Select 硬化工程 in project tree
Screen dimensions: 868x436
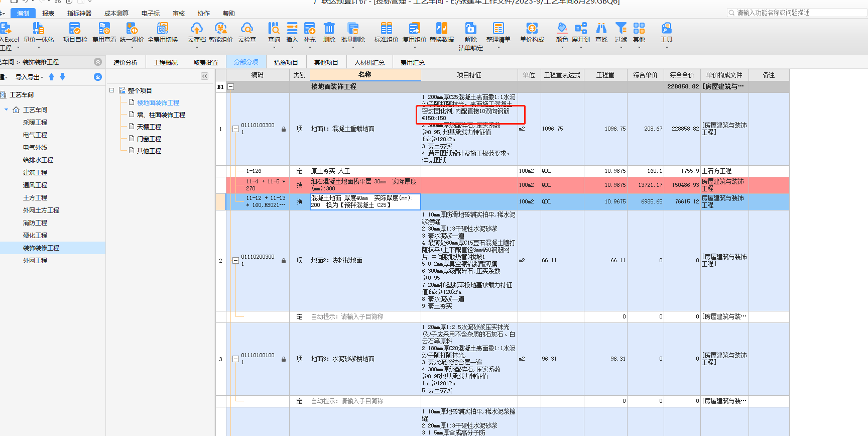35,235
